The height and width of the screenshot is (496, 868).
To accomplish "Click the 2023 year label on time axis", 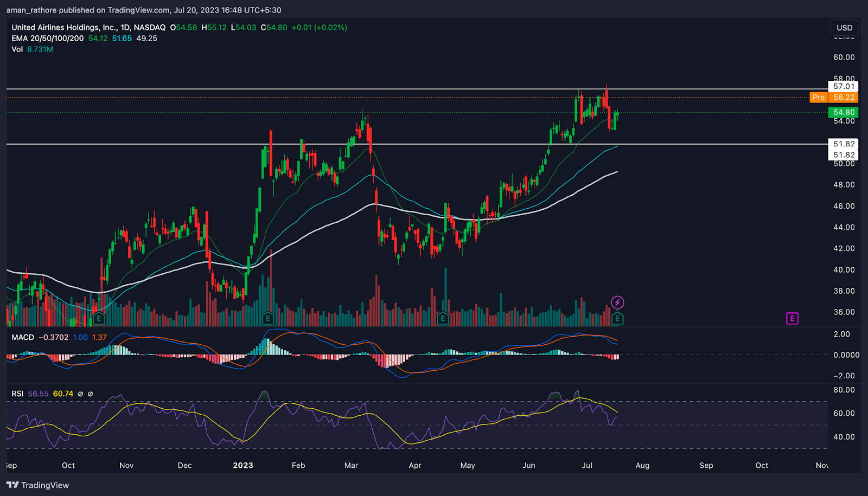I will point(243,465).
